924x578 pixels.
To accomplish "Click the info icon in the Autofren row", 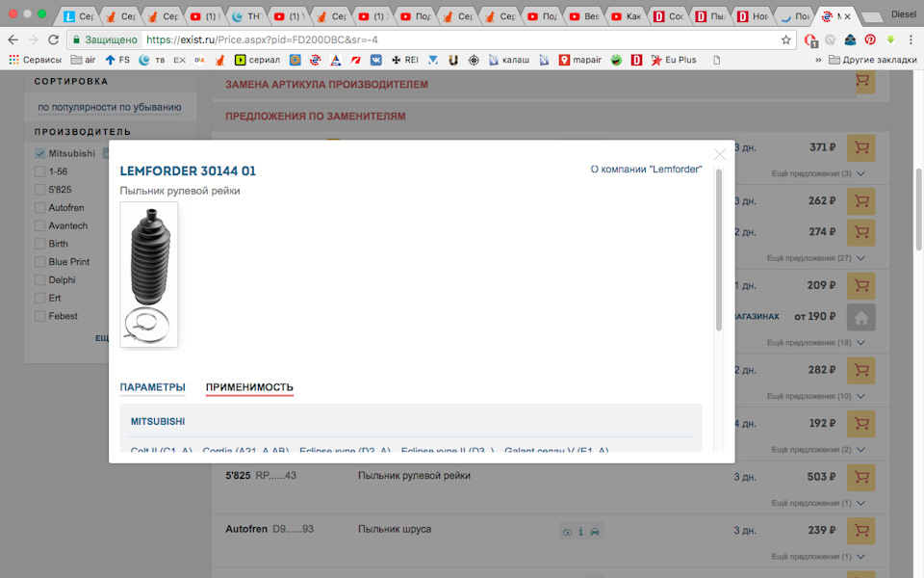I will click(x=580, y=532).
